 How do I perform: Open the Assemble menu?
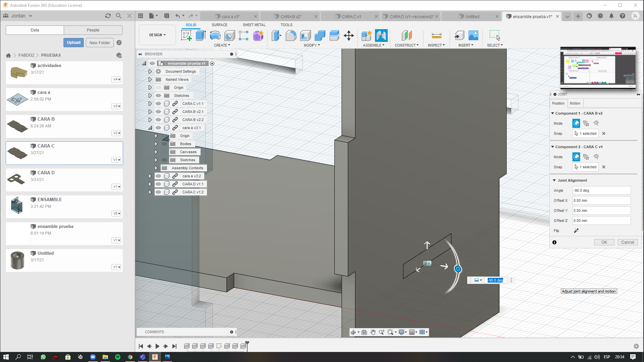(373, 45)
